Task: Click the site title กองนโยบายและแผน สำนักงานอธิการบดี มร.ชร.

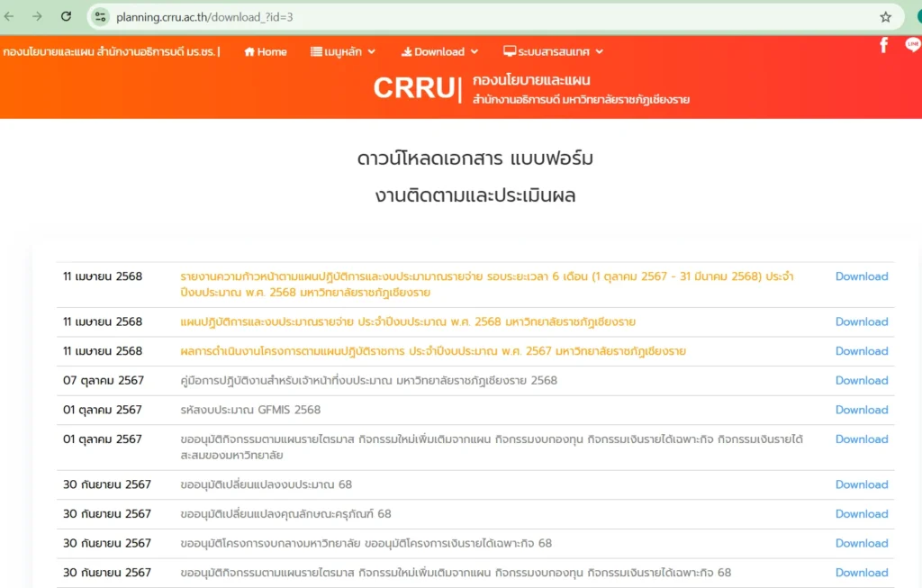Action: (x=111, y=51)
